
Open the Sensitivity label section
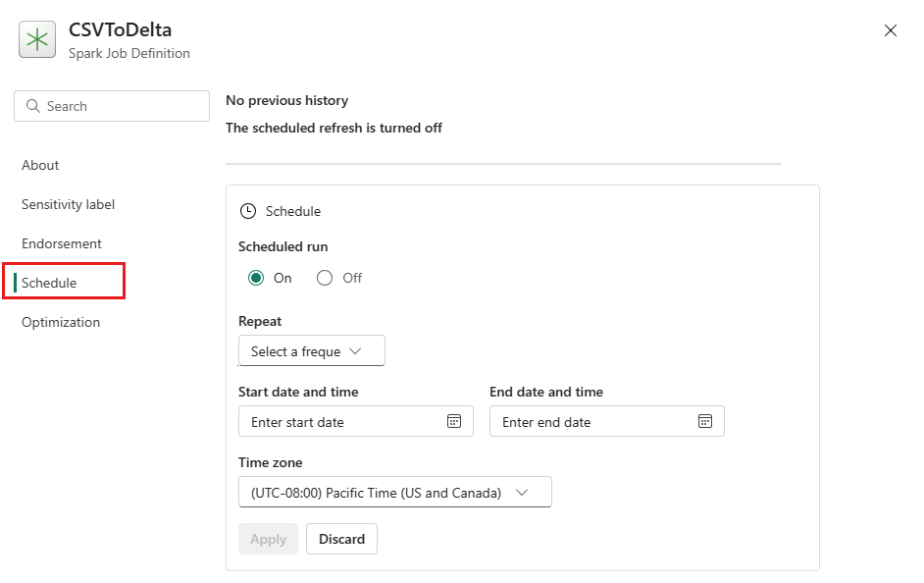point(68,204)
